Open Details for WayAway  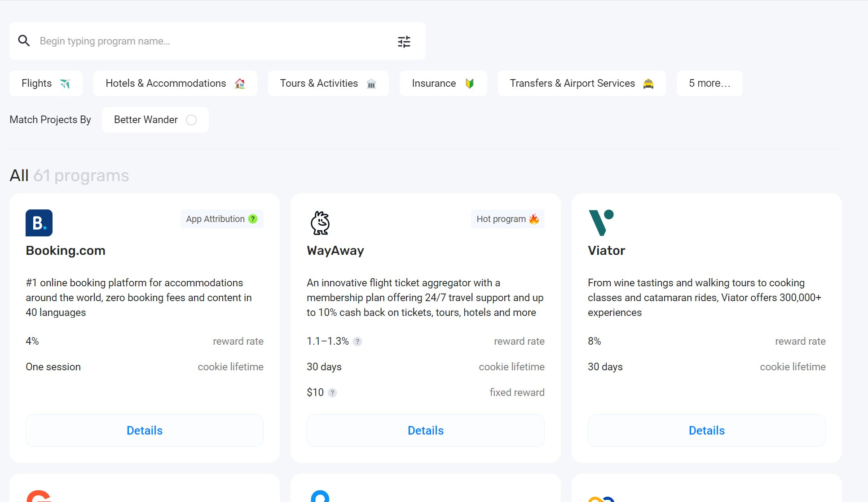(426, 431)
